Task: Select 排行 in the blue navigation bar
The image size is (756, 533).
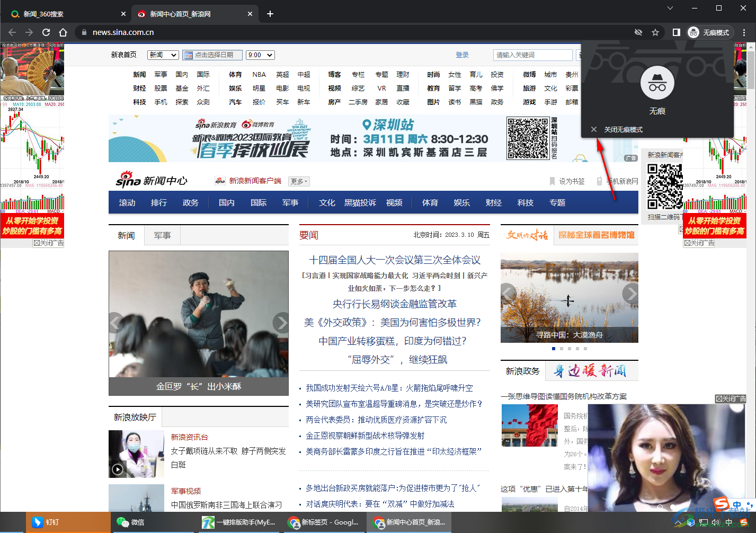Action: pyautogui.click(x=159, y=203)
